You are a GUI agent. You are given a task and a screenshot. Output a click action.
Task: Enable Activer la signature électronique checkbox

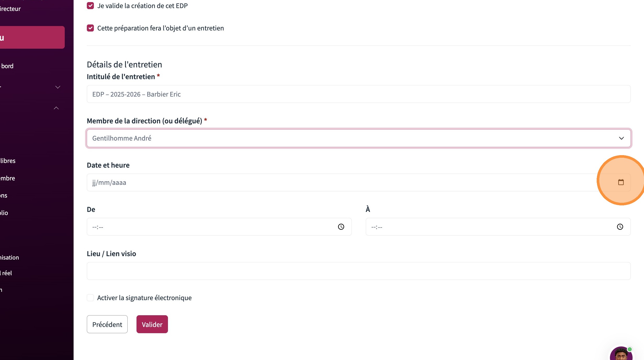tap(90, 298)
